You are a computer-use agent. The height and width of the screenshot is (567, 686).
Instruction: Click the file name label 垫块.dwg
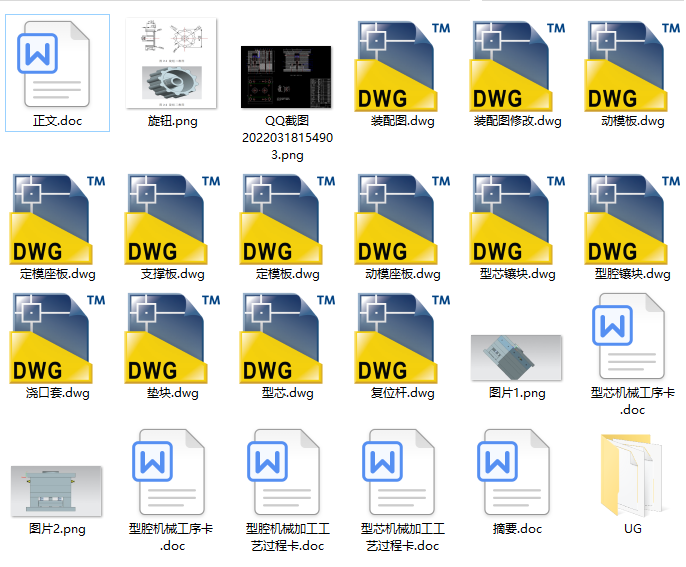(x=172, y=393)
